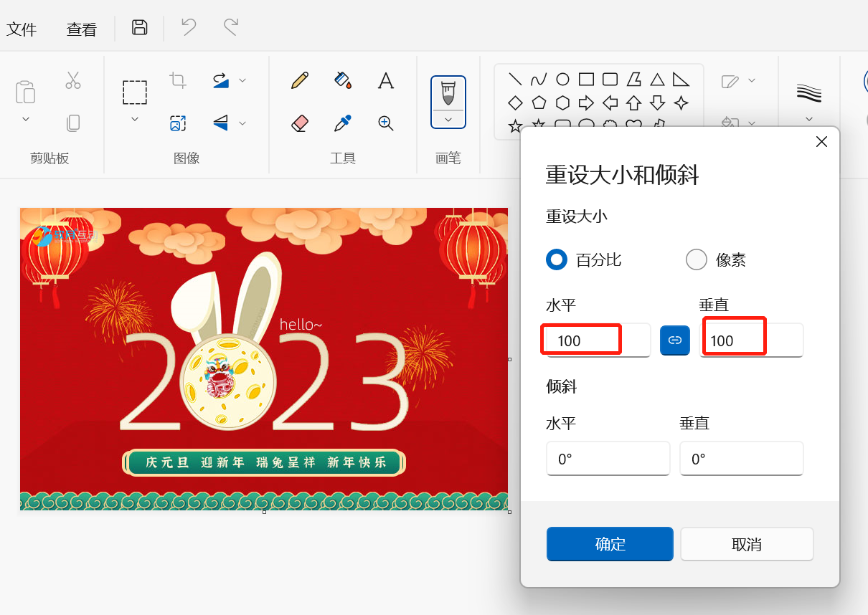
Task: Select the Fill bucket tool
Action: [x=343, y=80]
